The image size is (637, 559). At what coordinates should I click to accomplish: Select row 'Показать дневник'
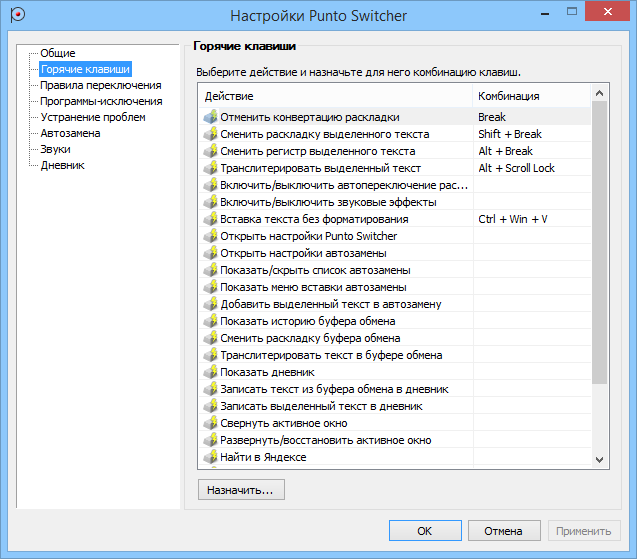[x=394, y=372]
